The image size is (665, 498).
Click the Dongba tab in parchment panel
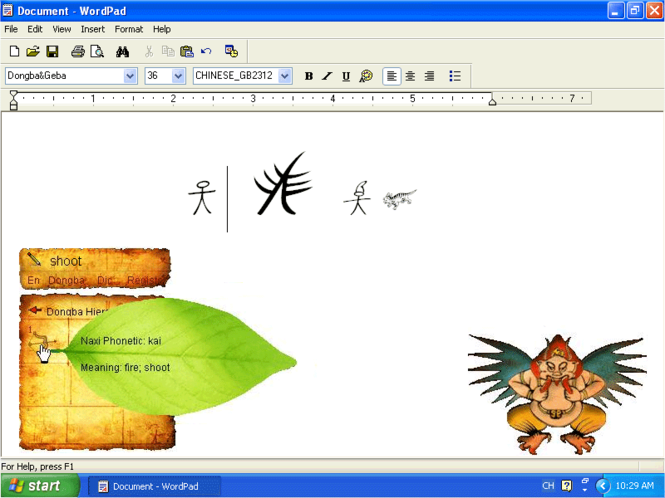pyautogui.click(x=66, y=280)
